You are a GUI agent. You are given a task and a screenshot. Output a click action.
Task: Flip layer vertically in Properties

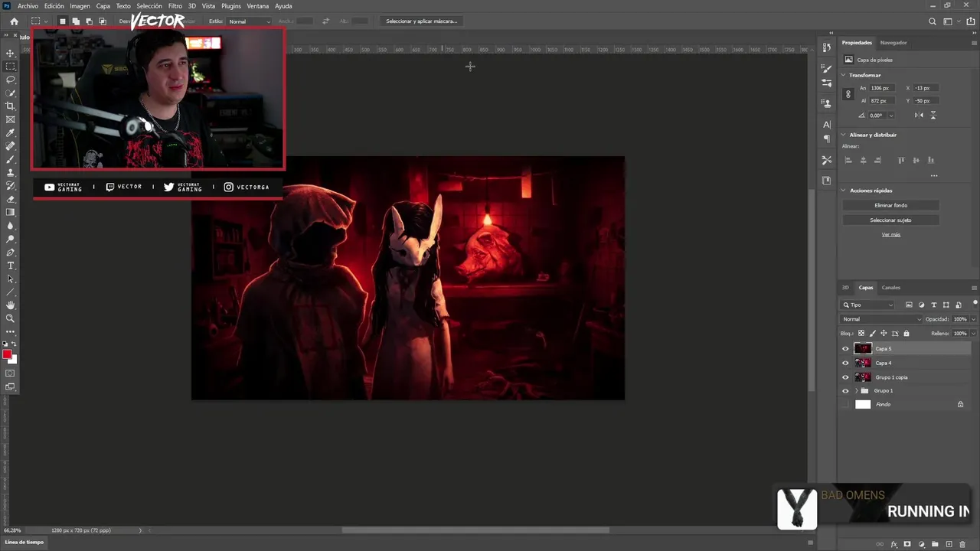point(933,115)
